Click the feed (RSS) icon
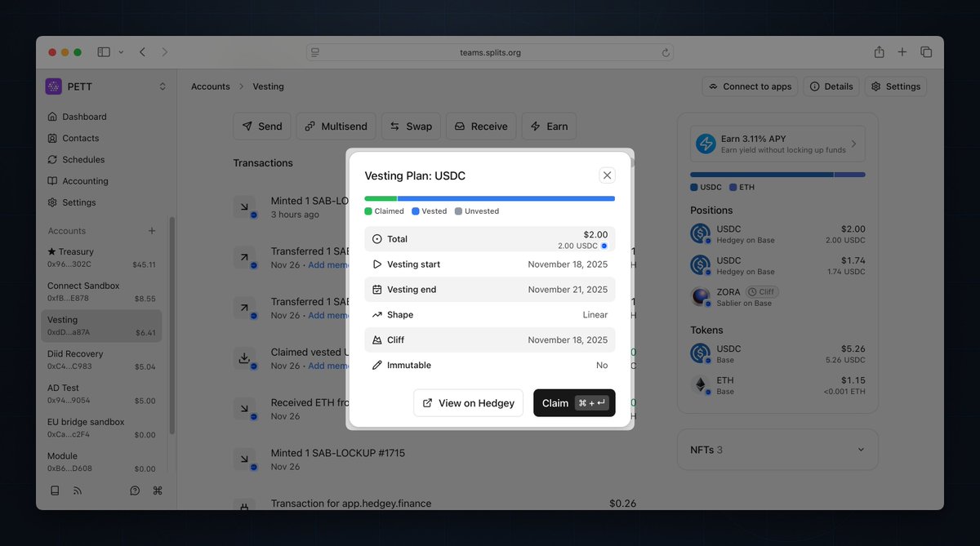 (78, 491)
